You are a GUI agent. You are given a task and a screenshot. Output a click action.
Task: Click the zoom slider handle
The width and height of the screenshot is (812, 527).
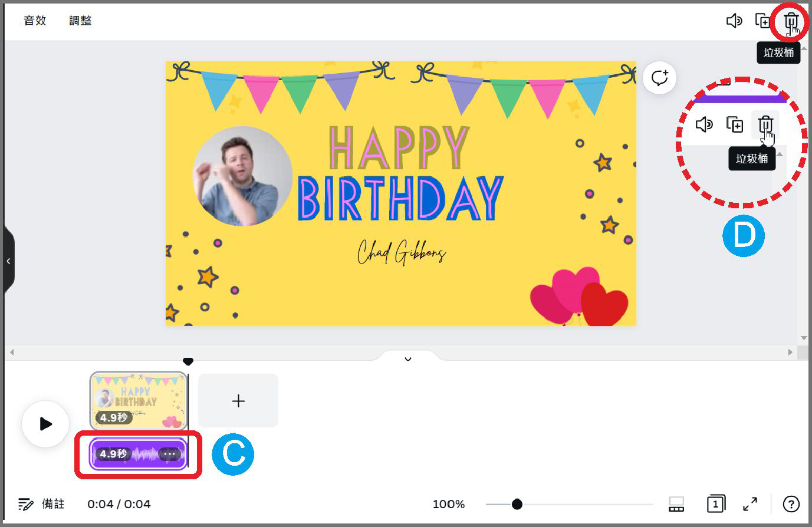click(517, 504)
